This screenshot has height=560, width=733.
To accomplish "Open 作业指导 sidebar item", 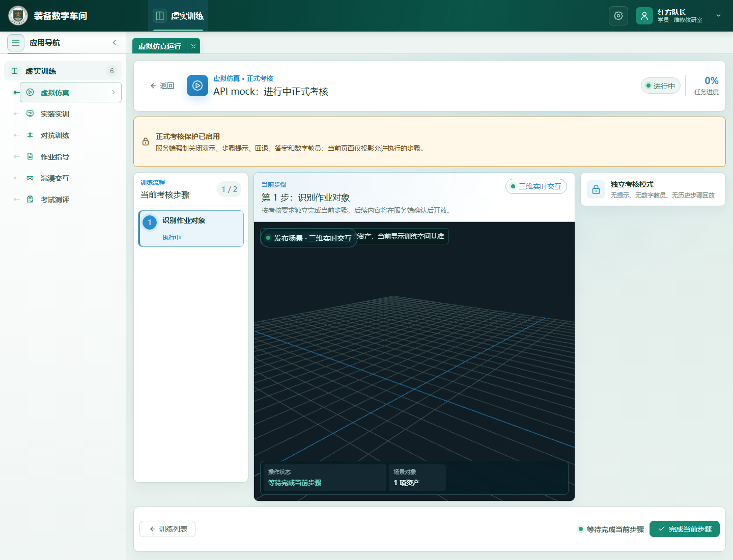I will (x=71, y=156).
